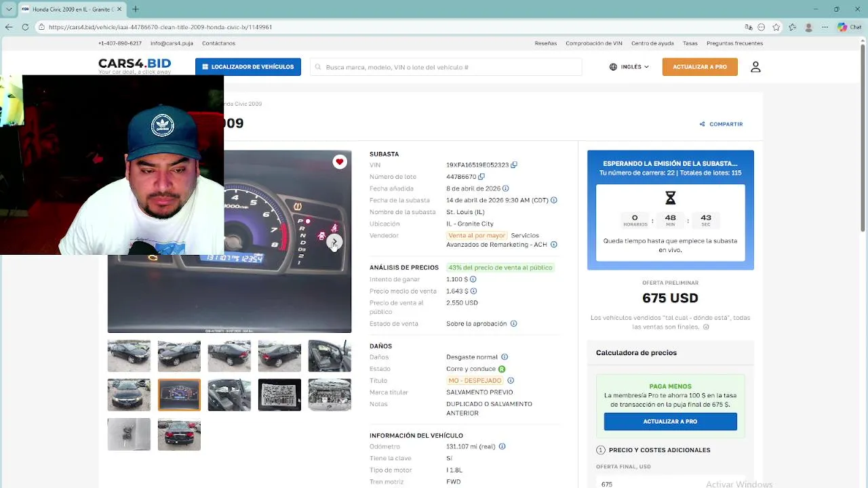Open the INGLÉS language dropdown
The height and width of the screenshot is (488, 868).
click(x=629, y=67)
